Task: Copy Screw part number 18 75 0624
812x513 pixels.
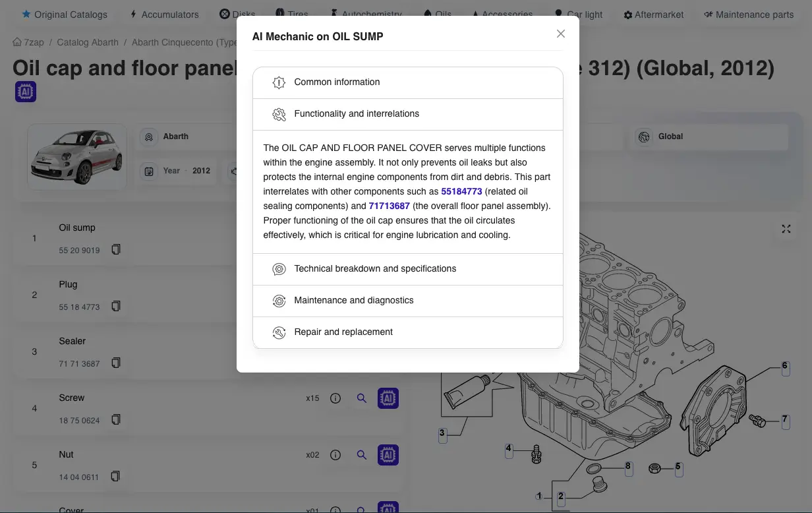Action: point(116,419)
